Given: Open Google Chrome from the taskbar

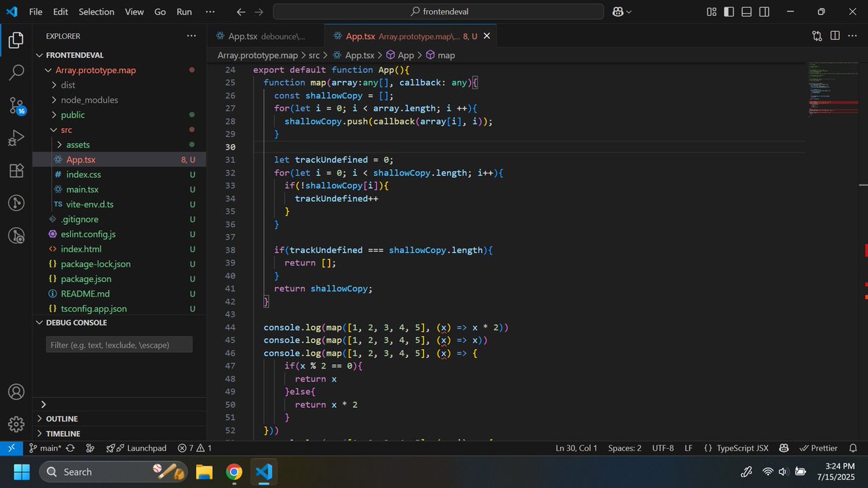Looking at the screenshot, I should pos(234,472).
